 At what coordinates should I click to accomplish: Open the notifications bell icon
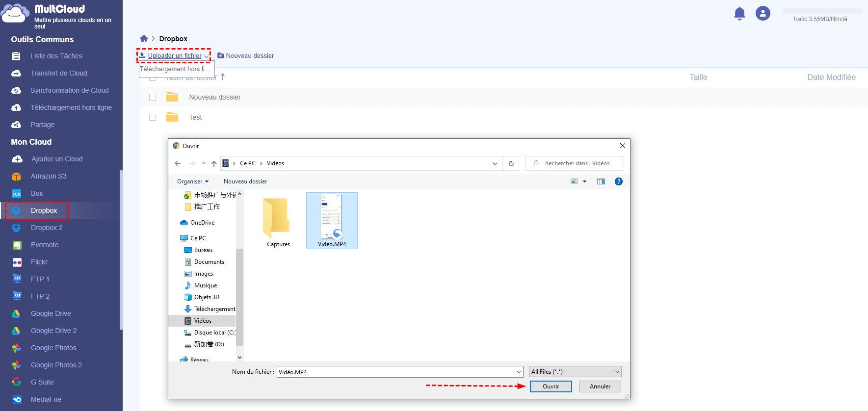click(739, 14)
